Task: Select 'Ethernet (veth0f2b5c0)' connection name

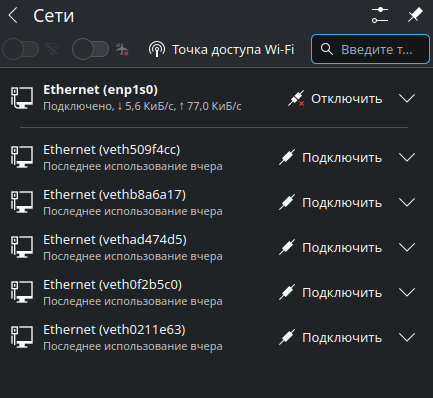Action: click(x=113, y=285)
